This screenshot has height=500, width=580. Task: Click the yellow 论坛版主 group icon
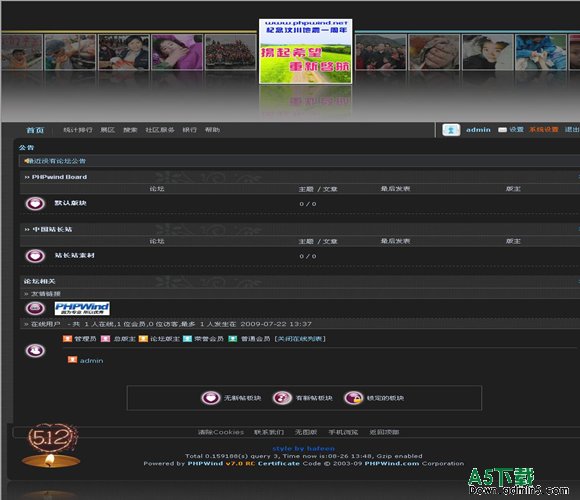[143, 339]
